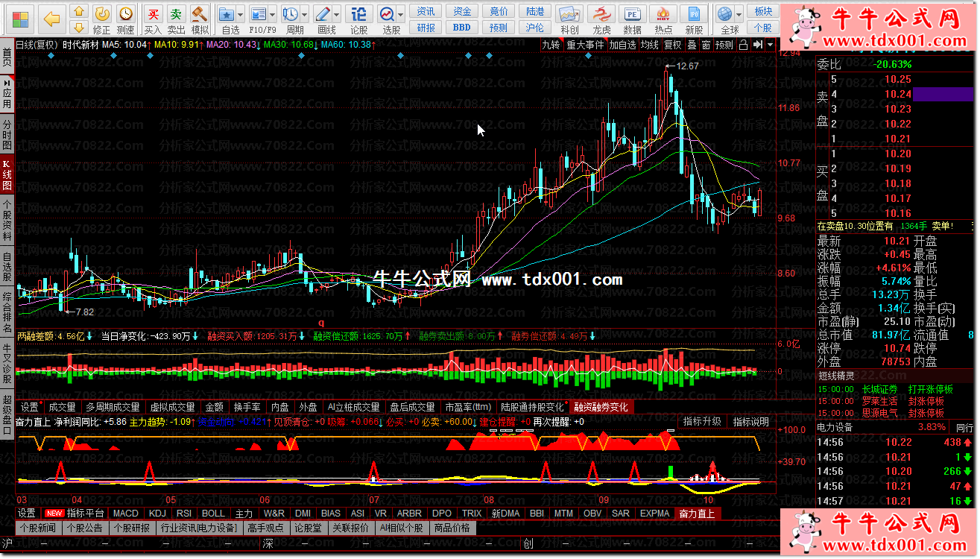
Task: Toggle the 窗 window button
Action: pos(705,45)
